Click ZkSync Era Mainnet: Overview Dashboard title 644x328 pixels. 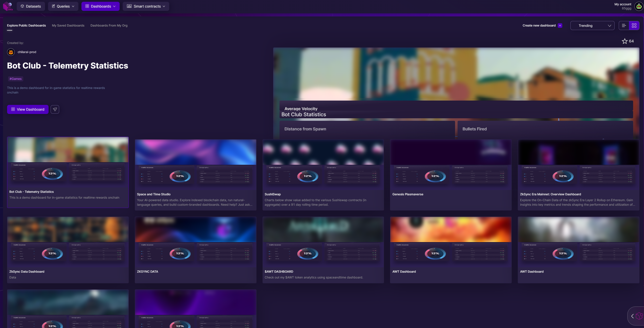click(x=550, y=194)
